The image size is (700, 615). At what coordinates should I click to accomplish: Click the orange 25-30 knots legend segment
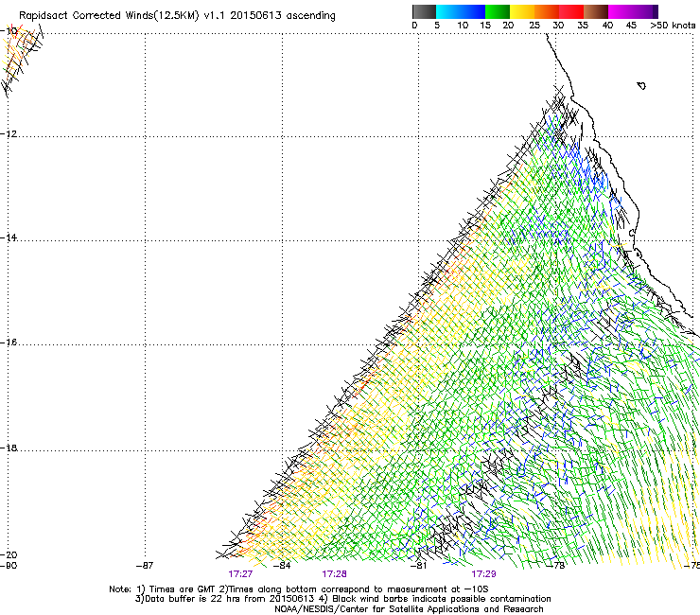click(x=547, y=11)
